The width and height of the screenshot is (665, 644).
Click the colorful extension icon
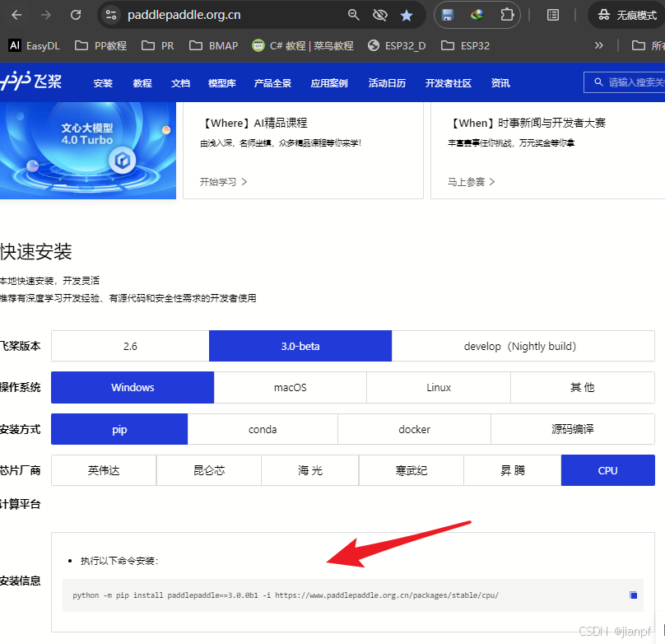(477, 16)
